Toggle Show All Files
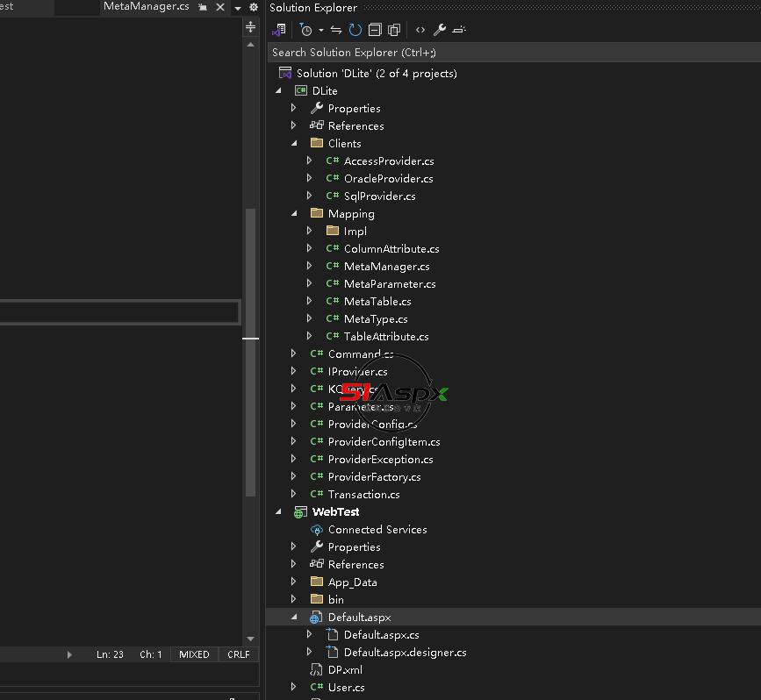The height and width of the screenshot is (700, 761). tap(394, 30)
